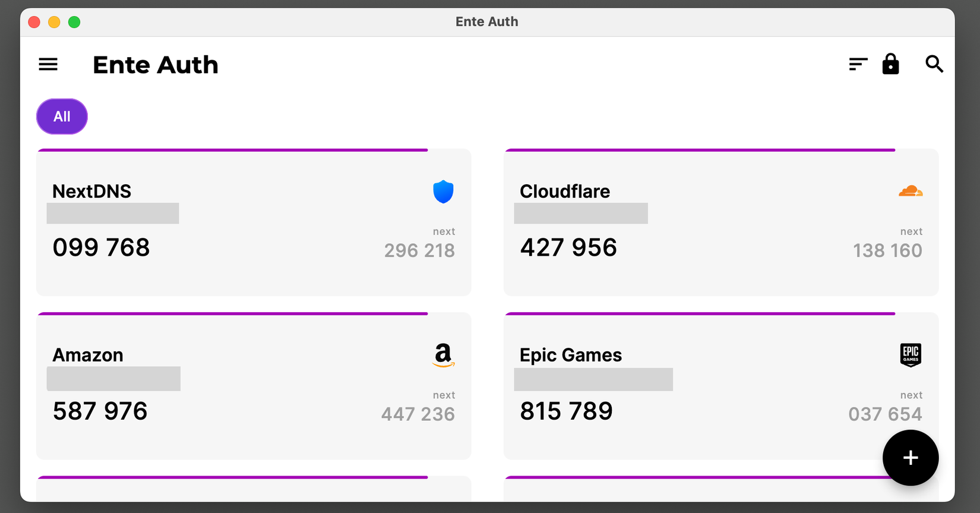Click the Cloudflare cloud logo

[x=911, y=191]
